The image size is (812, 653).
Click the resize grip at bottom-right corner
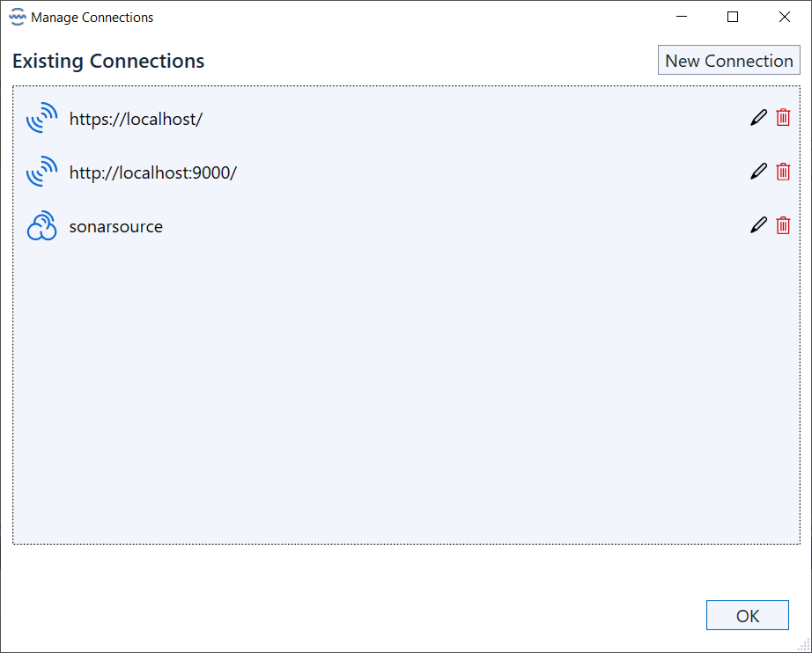pos(803,645)
